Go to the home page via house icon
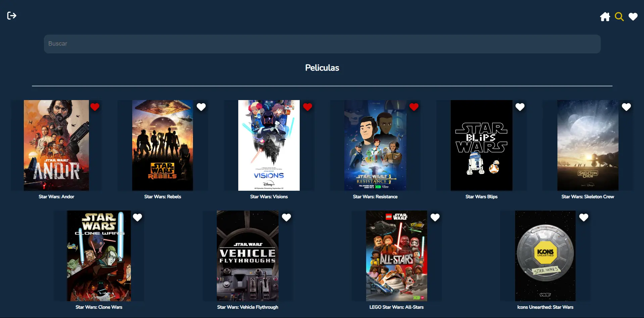Screen dimensions: 644x318 (x=605, y=17)
